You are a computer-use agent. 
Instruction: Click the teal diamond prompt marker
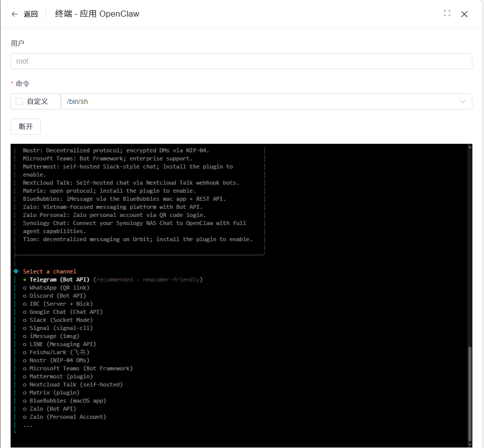[16, 271]
